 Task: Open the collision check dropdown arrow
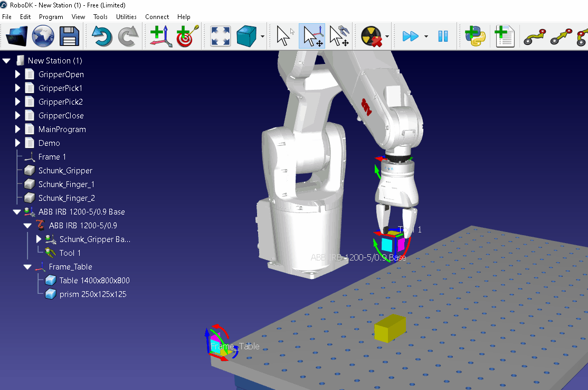coord(387,36)
